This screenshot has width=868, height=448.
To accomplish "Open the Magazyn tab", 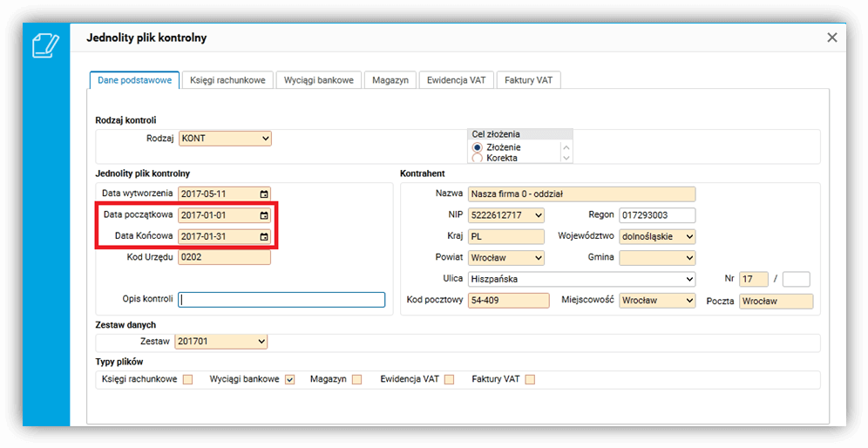I will click(390, 80).
